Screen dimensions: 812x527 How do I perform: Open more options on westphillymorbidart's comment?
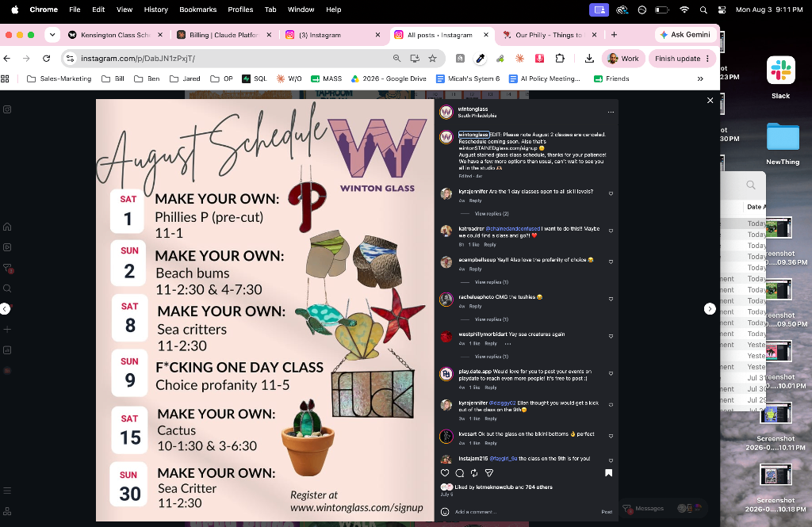pos(507,344)
